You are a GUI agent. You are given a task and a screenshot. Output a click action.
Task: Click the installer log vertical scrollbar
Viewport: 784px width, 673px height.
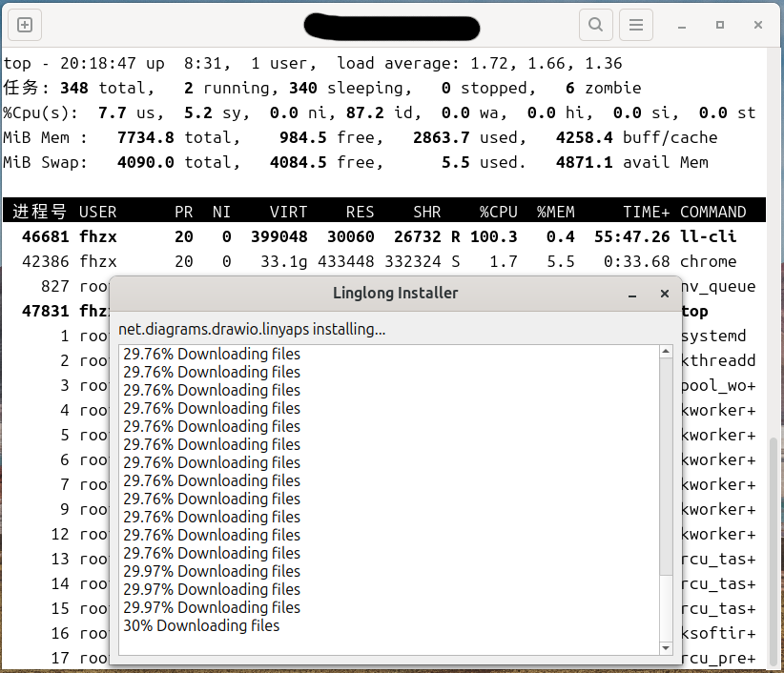pyautogui.click(x=666, y=500)
